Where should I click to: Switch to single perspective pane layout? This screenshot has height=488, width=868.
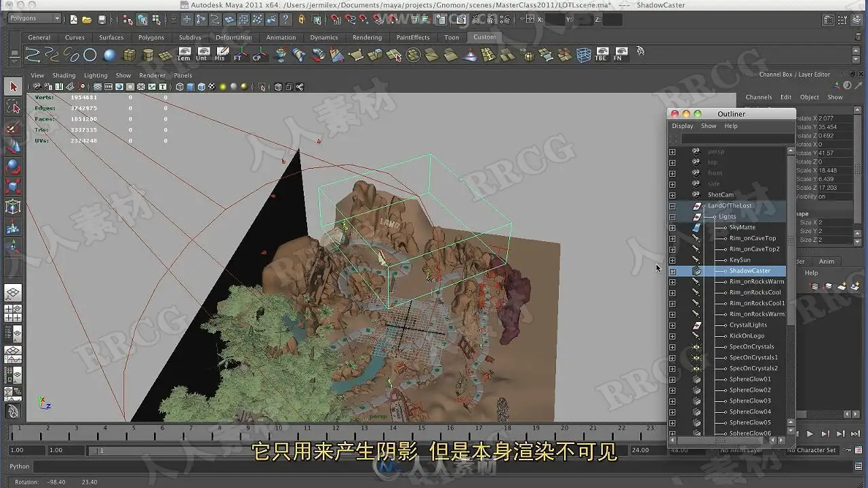coord(13,293)
